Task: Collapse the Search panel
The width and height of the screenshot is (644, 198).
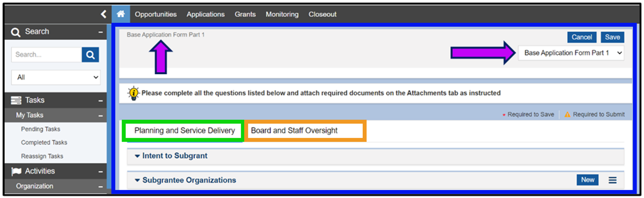Action: [101, 32]
